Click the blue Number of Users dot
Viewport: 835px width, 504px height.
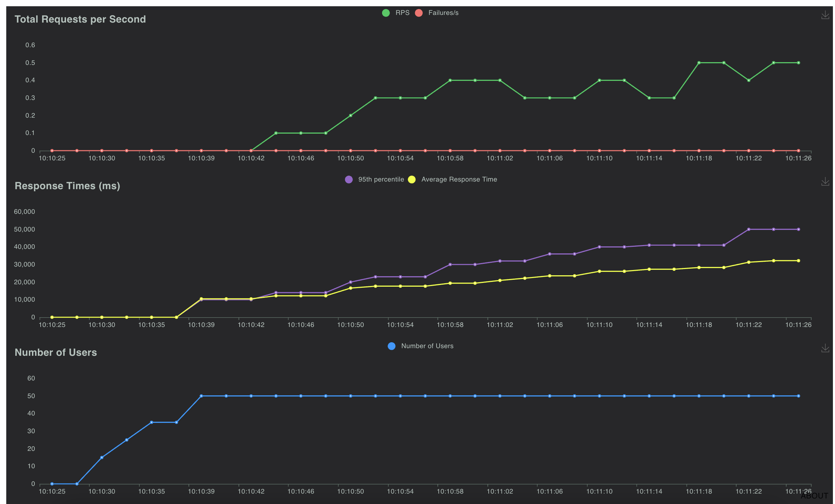391,346
